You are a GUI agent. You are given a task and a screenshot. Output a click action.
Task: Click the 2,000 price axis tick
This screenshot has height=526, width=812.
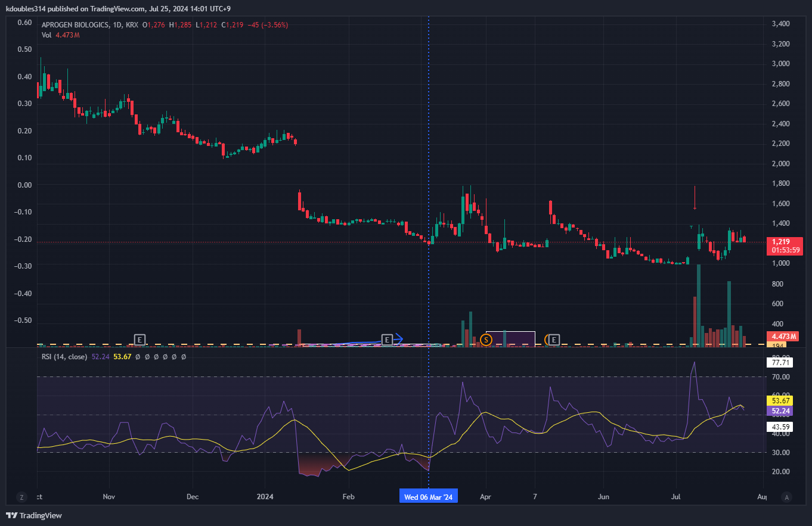tap(781, 164)
